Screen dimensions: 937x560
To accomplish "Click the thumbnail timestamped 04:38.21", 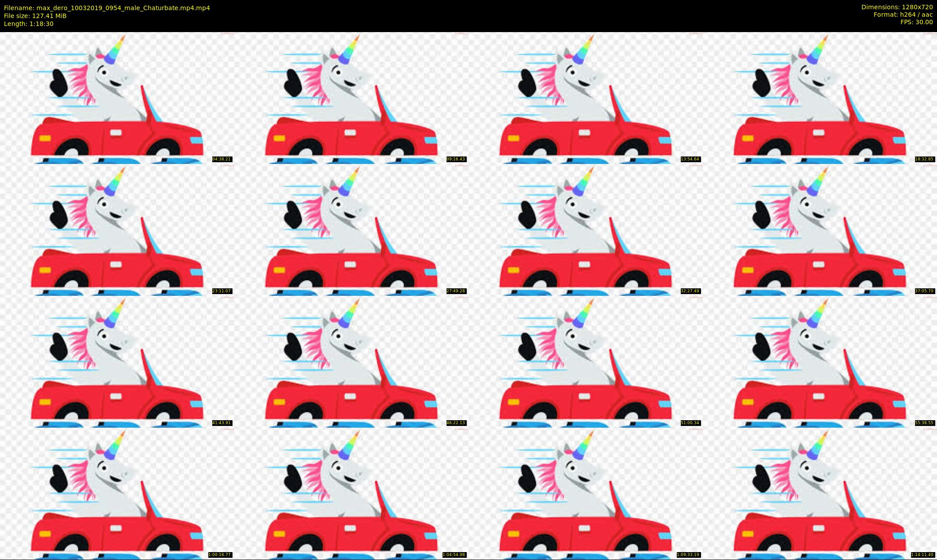I will (117, 98).
